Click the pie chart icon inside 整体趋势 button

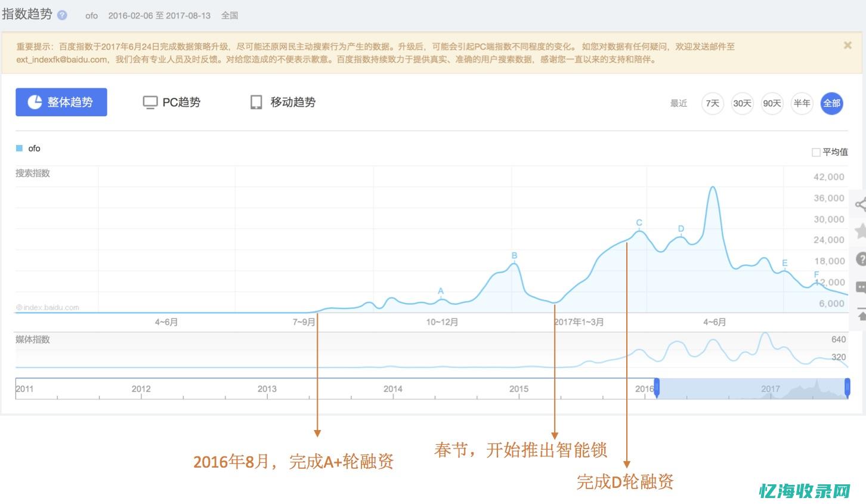(x=34, y=102)
